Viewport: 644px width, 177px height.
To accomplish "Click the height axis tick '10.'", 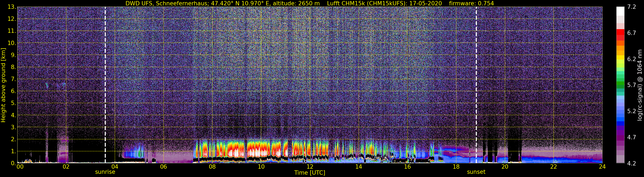I will pos(12,43).
